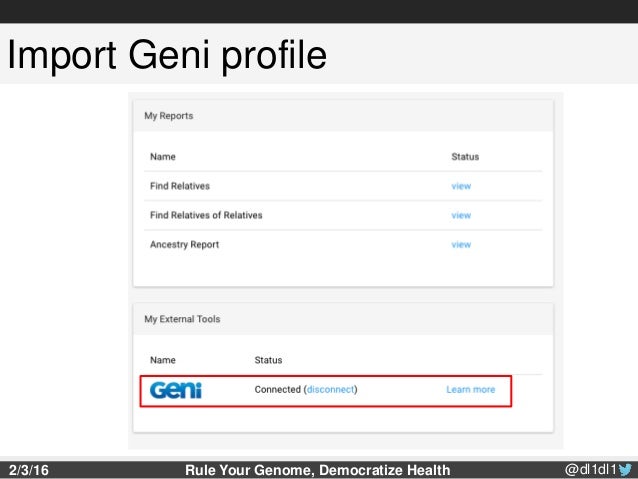The width and height of the screenshot is (638, 479).
Task: Click the '@dl1dl1' Twitter handle
Action: tap(591, 470)
